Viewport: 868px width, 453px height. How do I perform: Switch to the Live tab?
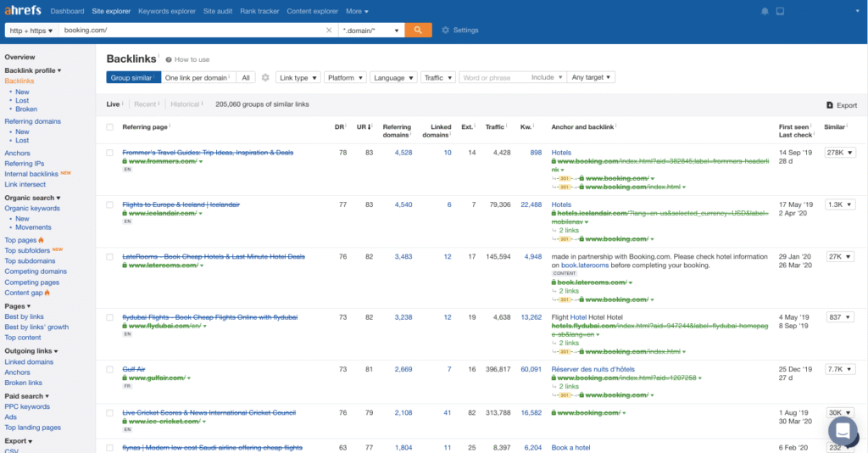pyautogui.click(x=113, y=104)
